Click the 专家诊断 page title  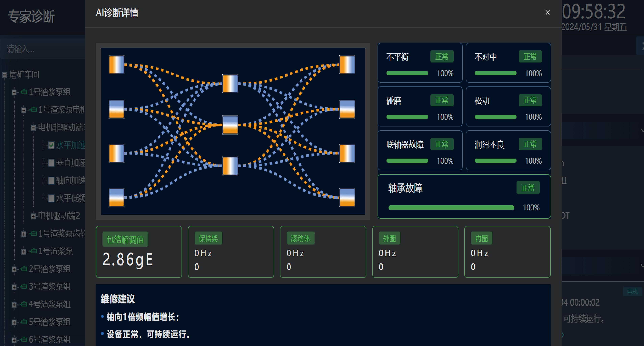(32, 17)
